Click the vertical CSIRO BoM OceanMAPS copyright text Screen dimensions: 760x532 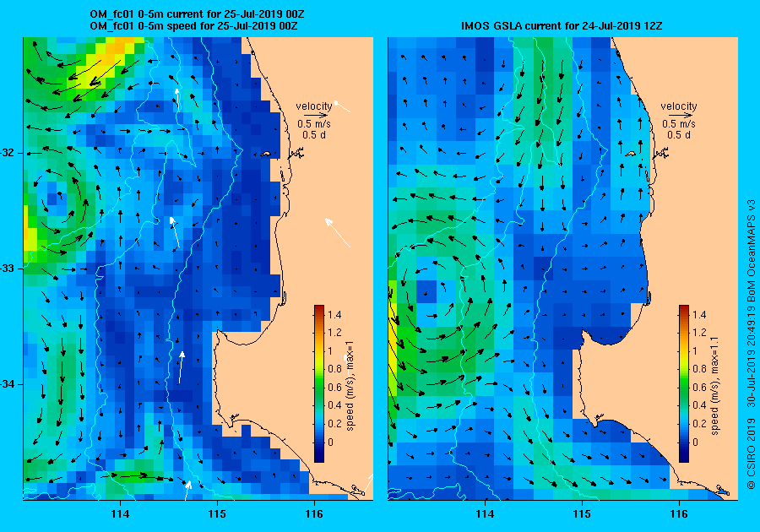pos(751,344)
